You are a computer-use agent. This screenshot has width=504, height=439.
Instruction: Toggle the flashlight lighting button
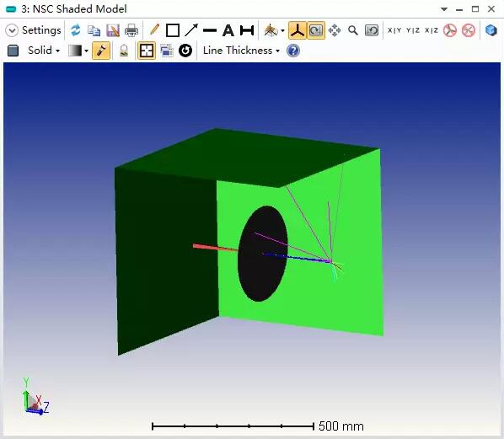101,51
